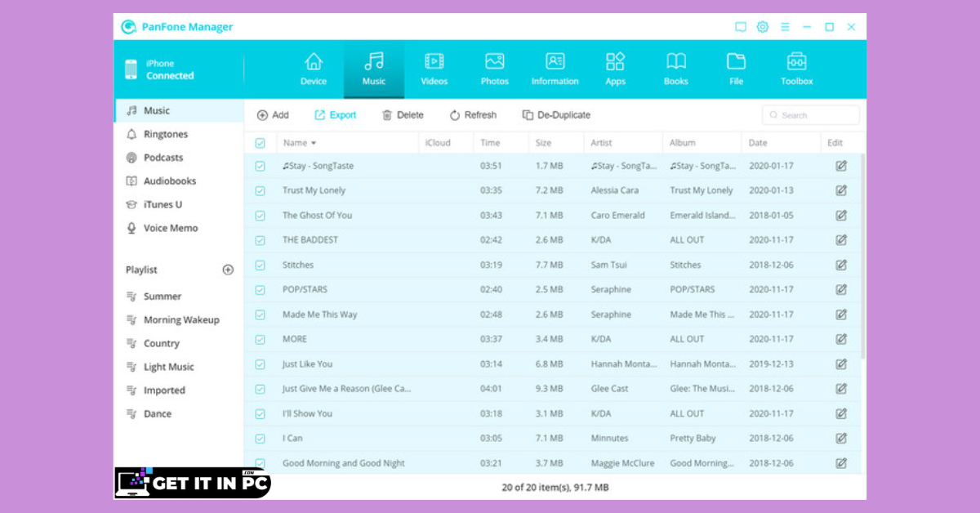Edit THE BADDEST track info
The height and width of the screenshot is (513, 980).
841,240
